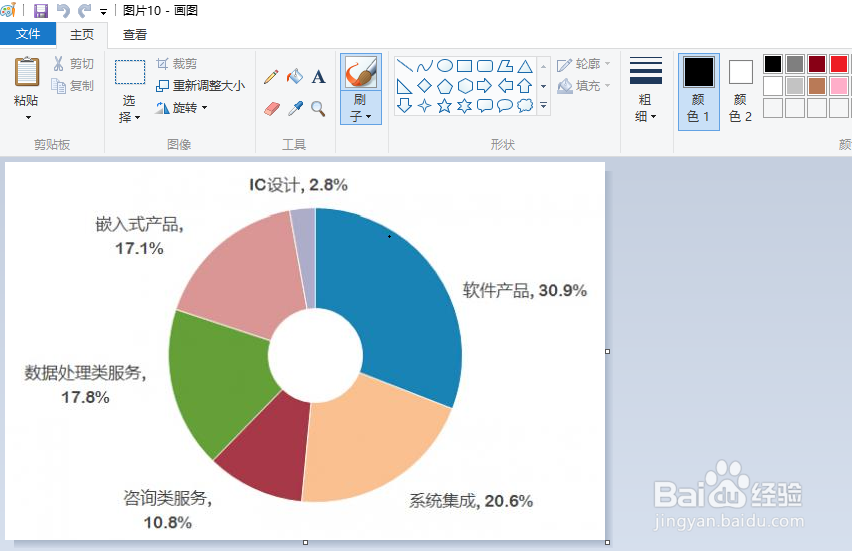Select the down arrow shape
The width and height of the screenshot is (852, 551).
click(404, 105)
